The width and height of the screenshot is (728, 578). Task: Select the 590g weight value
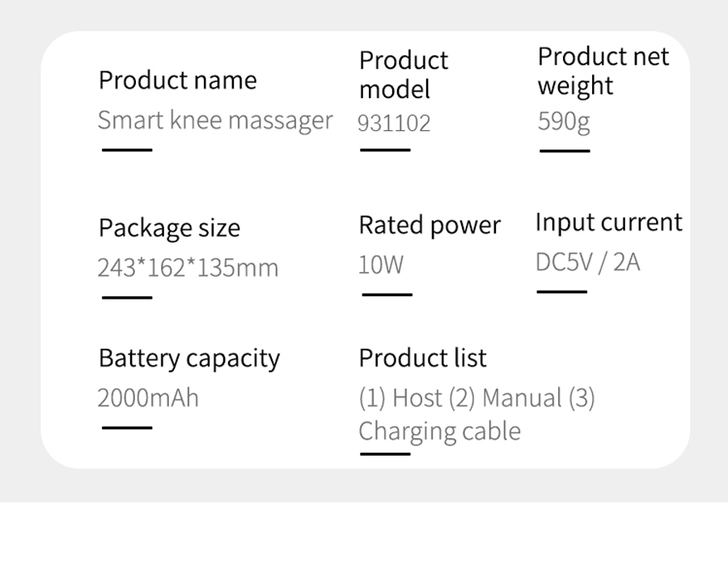564,121
